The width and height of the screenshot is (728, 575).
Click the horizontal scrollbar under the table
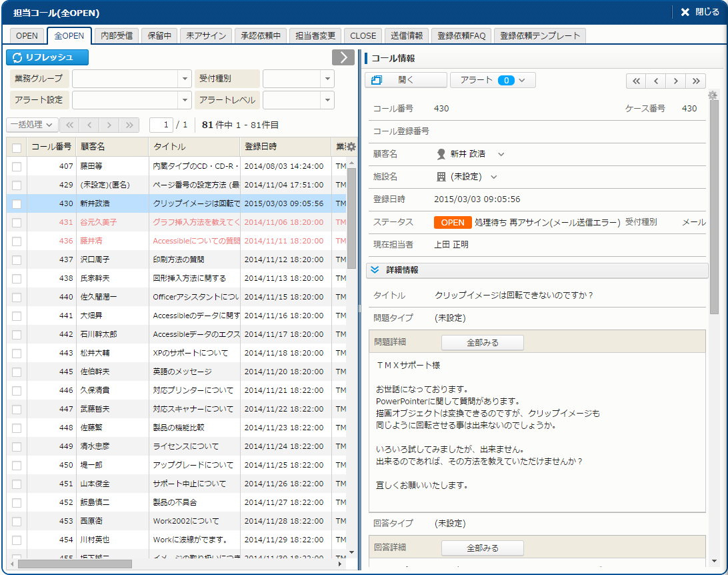pos(75,564)
